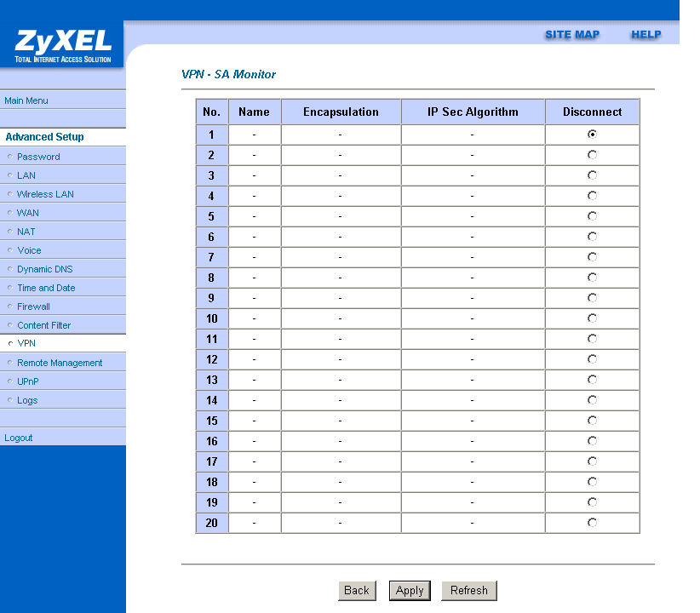
Task: Select Disconnect radio for row 12
Action: tap(592, 359)
